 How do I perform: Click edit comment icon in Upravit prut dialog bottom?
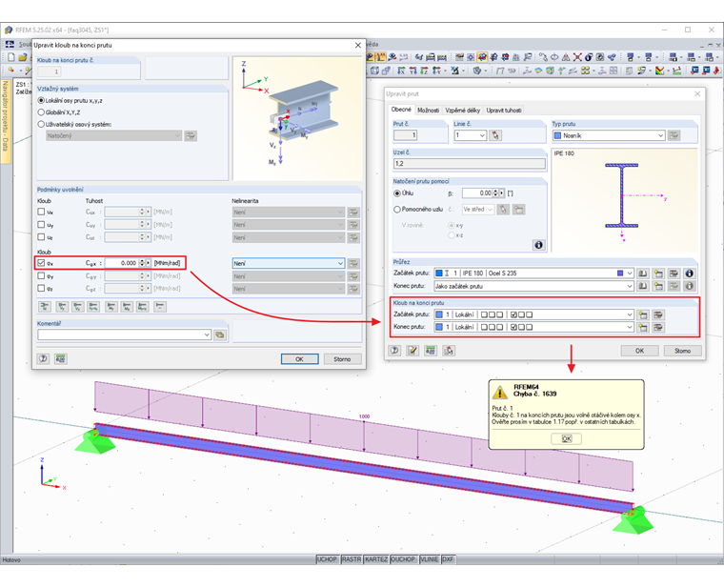[x=412, y=351]
